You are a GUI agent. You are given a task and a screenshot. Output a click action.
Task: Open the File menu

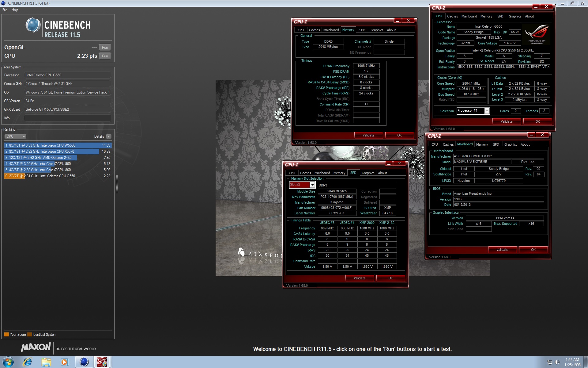pos(5,10)
